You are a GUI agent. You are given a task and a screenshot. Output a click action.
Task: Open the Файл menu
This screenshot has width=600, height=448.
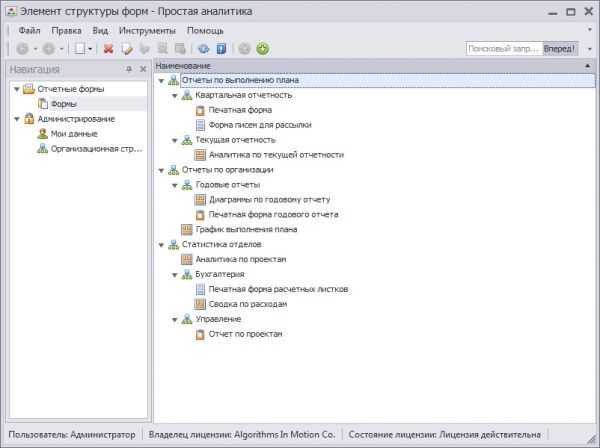(x=29, y=30)
